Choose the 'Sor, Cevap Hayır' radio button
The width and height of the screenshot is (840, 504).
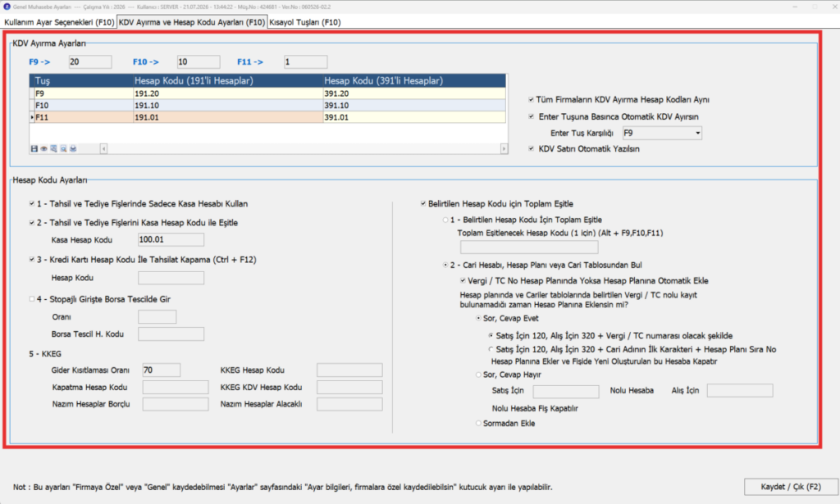[478, 375]
